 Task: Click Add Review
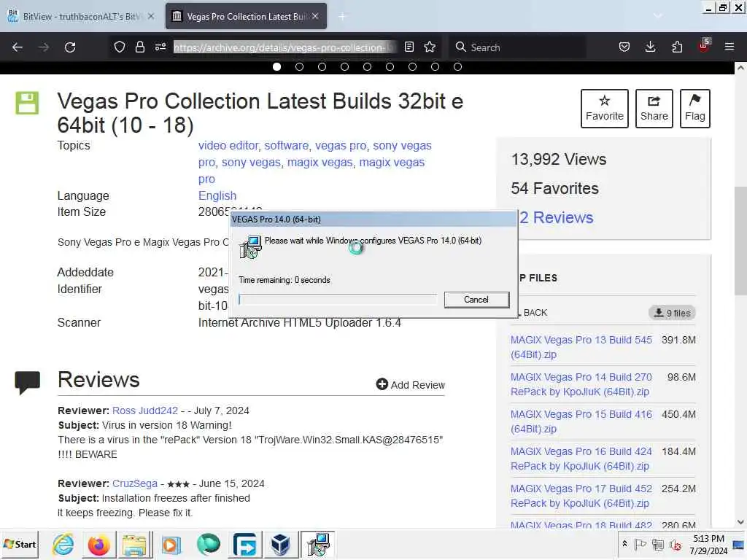coord(411,385)
